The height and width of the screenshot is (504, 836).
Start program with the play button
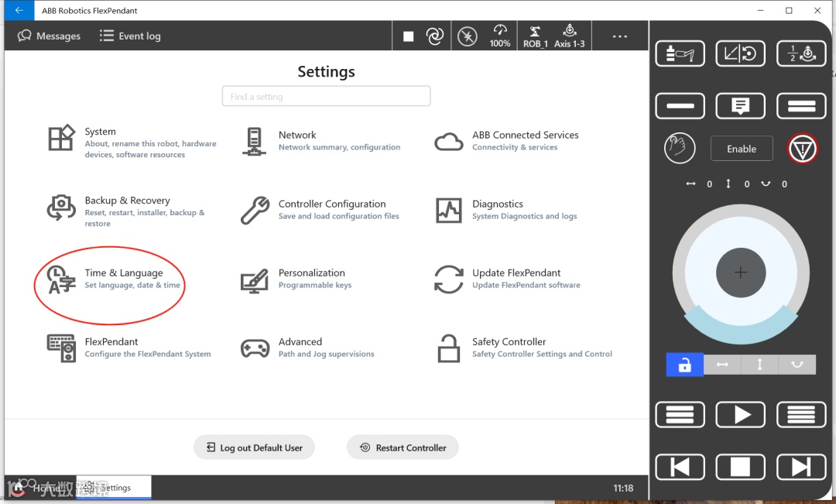pos(740,414)
